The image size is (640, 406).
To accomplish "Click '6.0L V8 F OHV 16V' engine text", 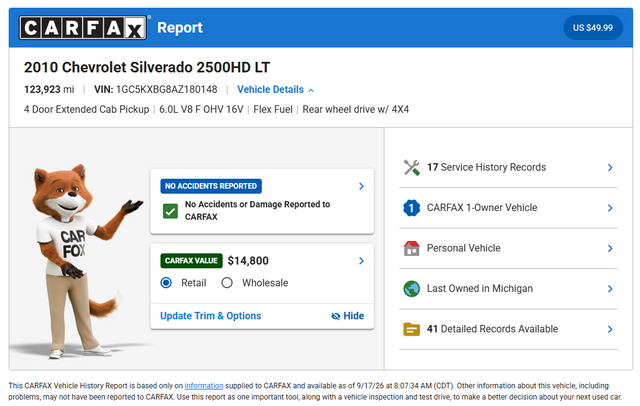I will (201, 109).
